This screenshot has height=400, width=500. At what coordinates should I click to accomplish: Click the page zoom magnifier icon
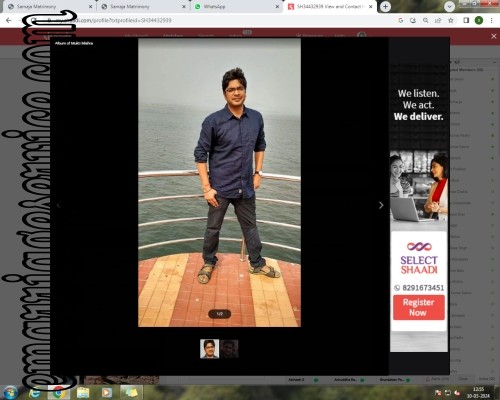tap(426, 20)
